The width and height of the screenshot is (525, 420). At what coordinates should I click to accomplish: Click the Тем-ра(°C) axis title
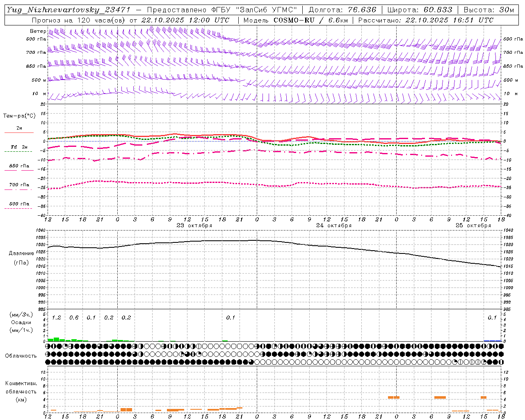coord(19,116)
